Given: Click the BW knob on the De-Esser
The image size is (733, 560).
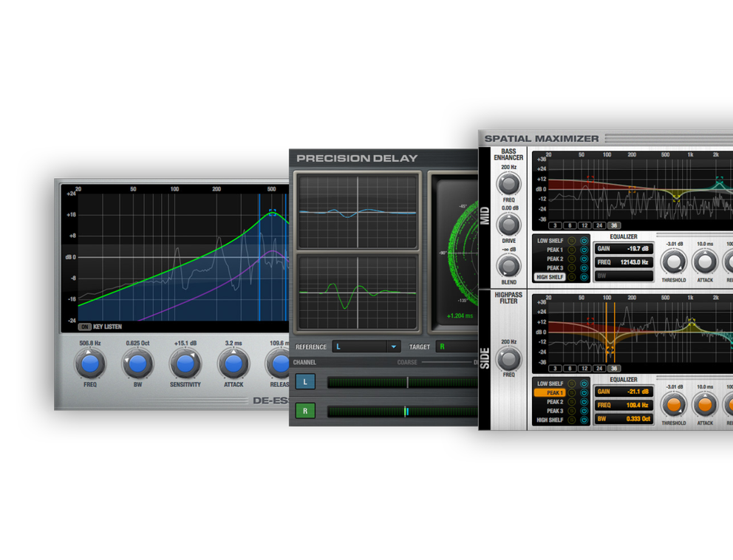Looking at the screenshot, I should point(137,363).
